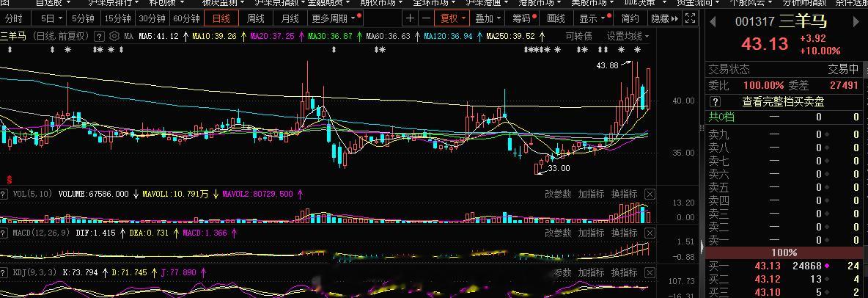Close the MACD indicator panel

pyautogui.click(x=650, y=233)
